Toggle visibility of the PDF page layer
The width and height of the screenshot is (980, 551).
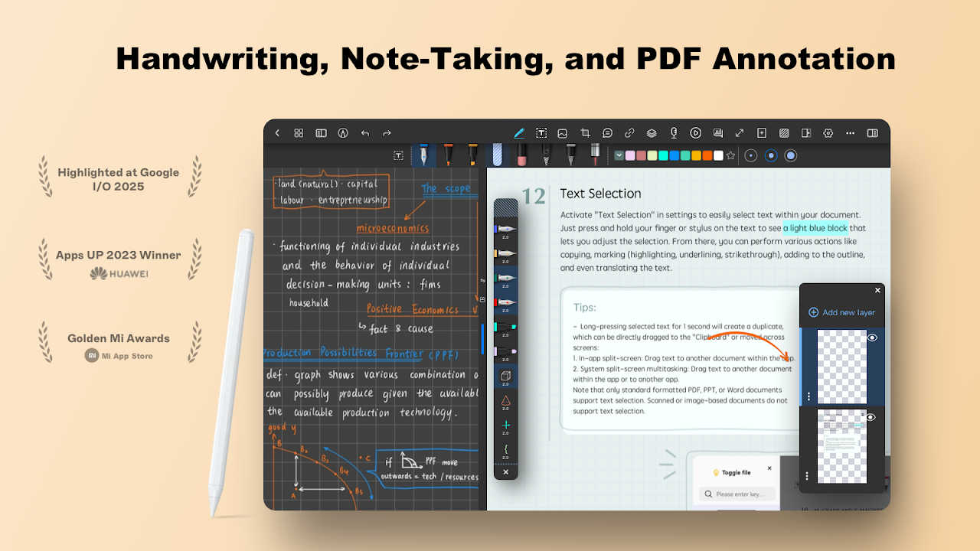[x=872, y=417]
